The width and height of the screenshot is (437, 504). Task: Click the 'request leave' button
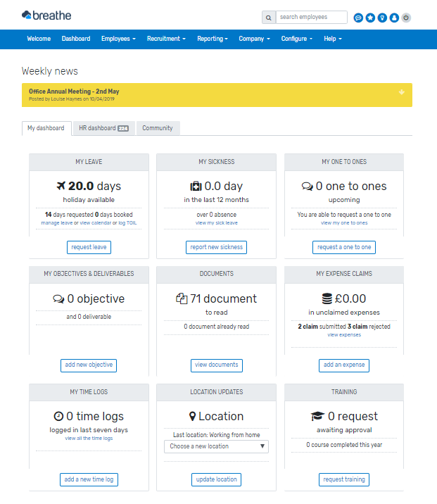pyautogui.click(x=89, y=247)
